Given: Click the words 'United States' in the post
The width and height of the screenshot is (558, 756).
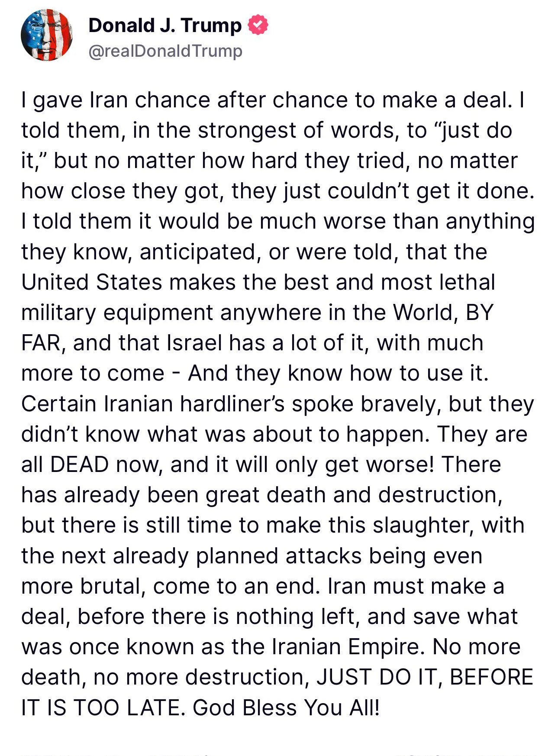Looking at the screenshot, I should click(92, 282).
